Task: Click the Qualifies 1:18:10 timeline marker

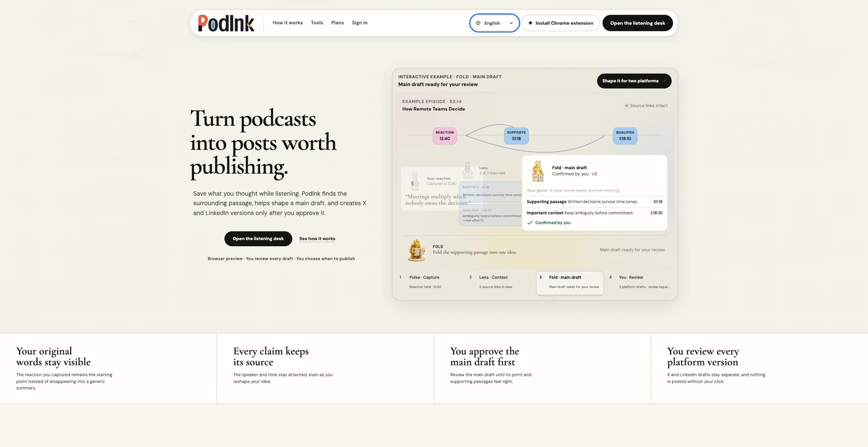Action: tap(625, 135)
